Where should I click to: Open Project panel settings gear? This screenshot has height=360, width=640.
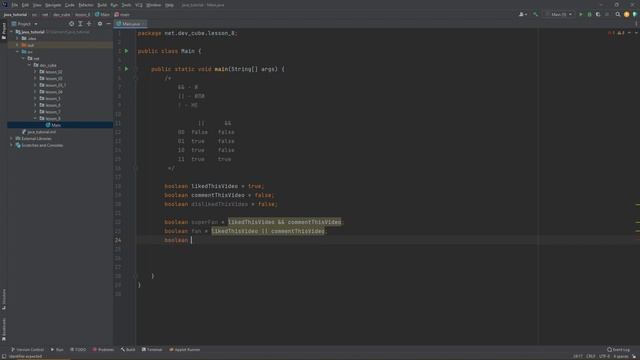coord(100,24)
